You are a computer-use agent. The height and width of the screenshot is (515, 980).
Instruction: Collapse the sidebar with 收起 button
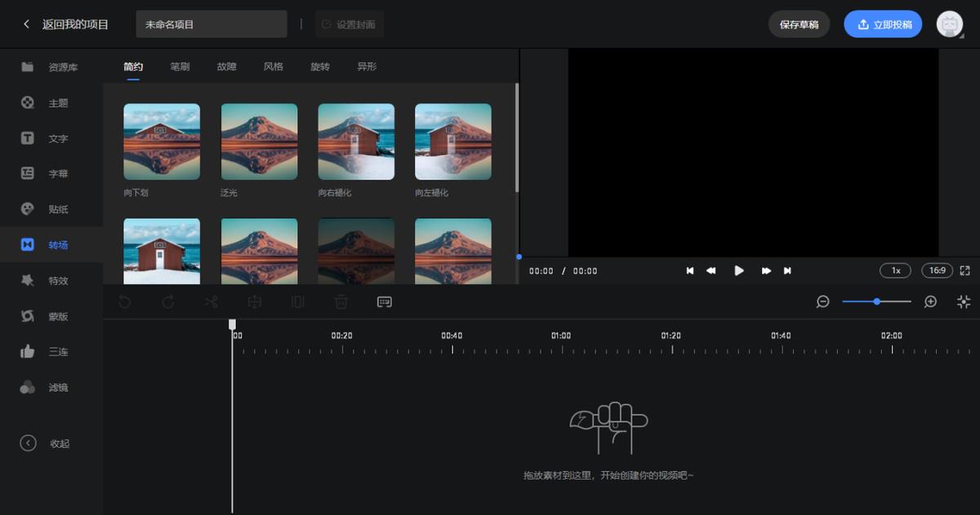click(x=51, y=443)
